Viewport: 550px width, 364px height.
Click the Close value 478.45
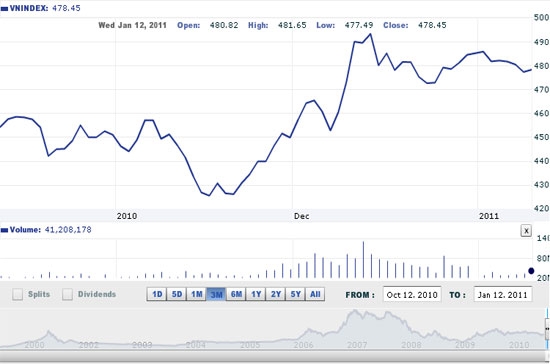pyautogui.click(x=432, y=25)
